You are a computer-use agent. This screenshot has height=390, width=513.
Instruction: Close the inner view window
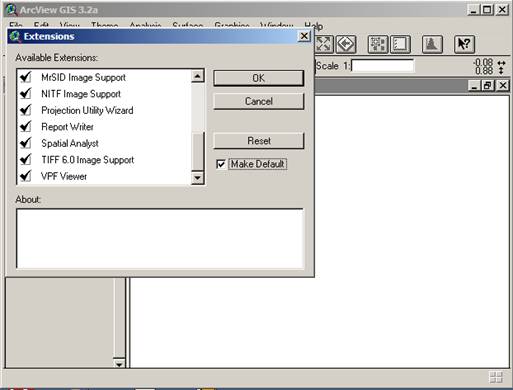point(503,86)
